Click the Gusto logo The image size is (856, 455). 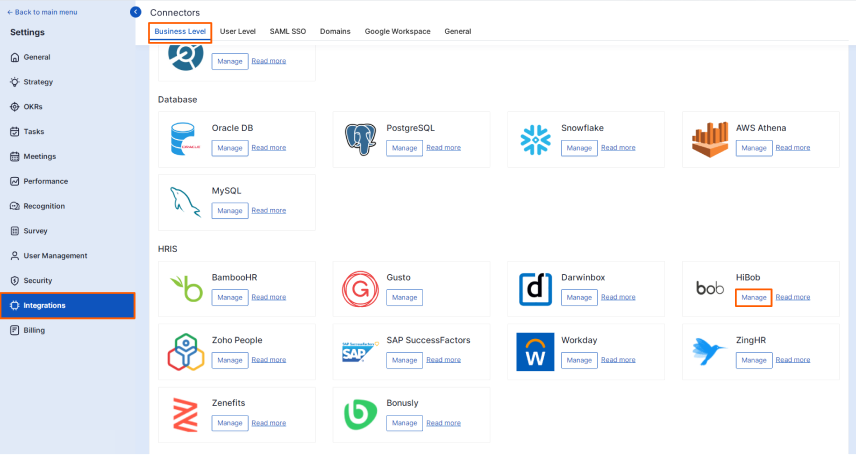(360, 289)
